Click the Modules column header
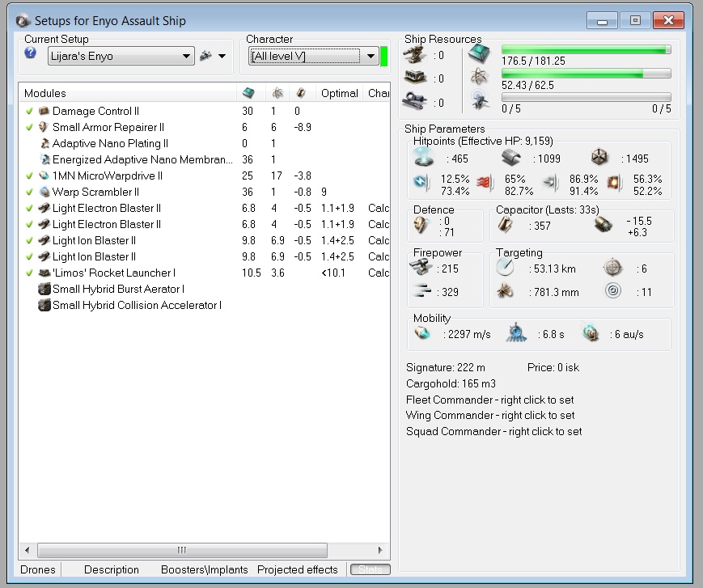This screenshot has width=703, height=588. point(128,93)
